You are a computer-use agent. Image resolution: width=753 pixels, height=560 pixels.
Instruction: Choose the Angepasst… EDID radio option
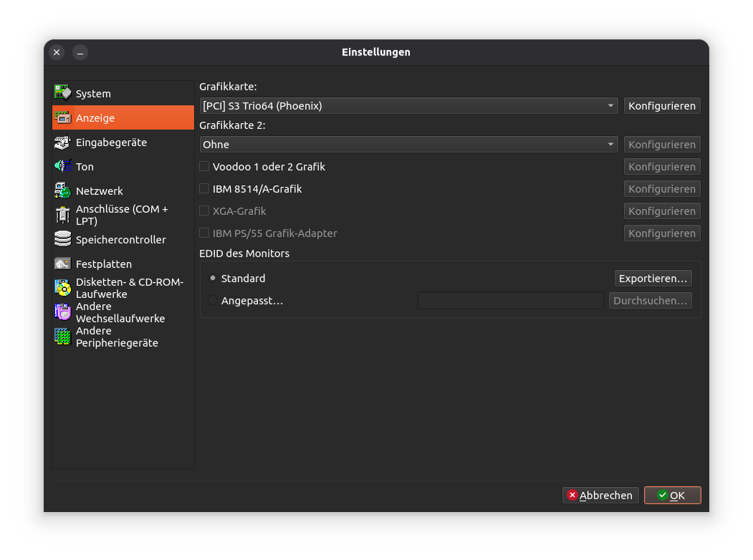pos(213,300)
